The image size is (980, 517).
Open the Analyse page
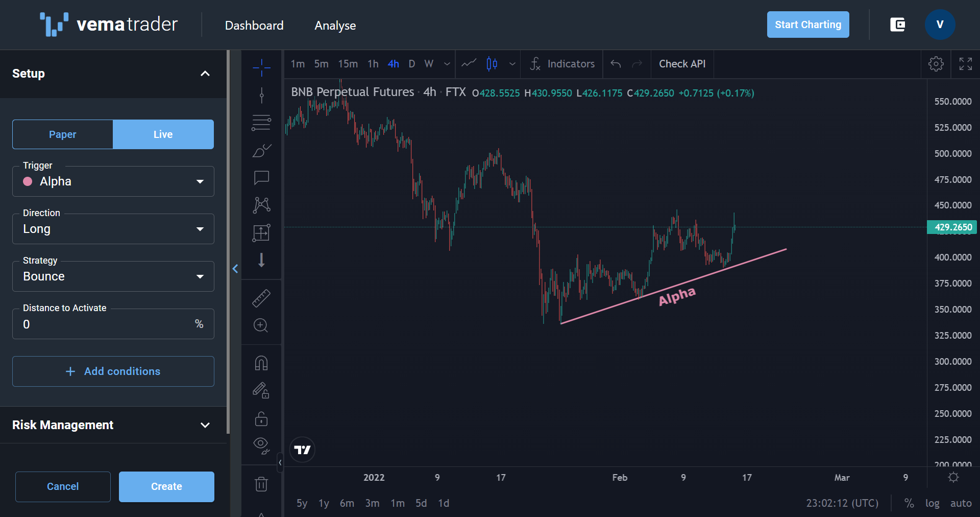335,26
